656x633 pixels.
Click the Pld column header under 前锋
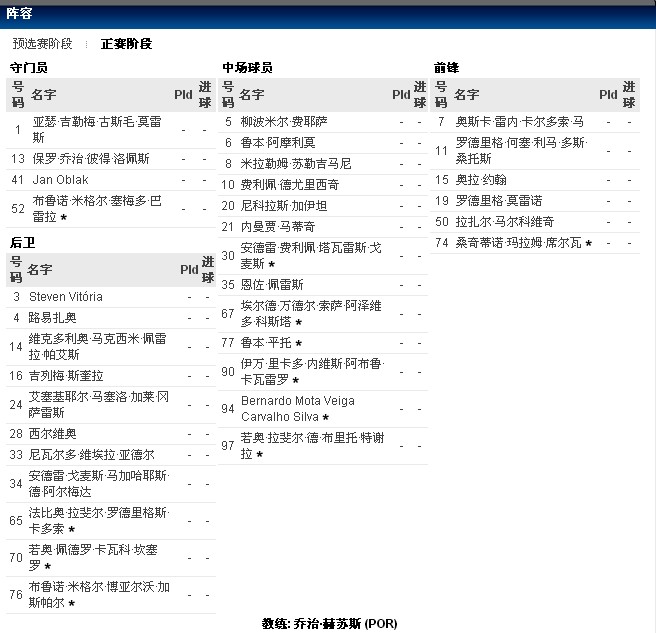(607, 95)
